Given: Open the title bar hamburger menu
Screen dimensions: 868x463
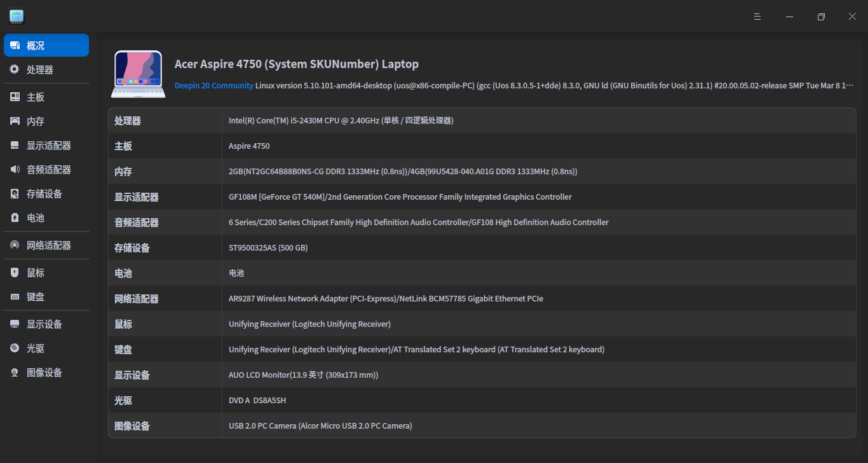Looking at the screenshot, I should 757,17.
